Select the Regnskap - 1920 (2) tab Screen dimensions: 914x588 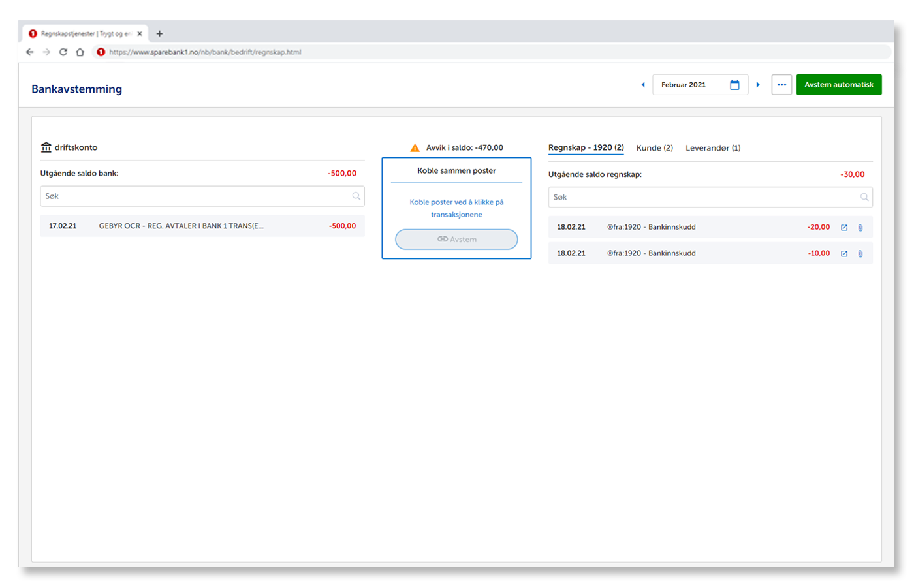[x=586, y=148]
